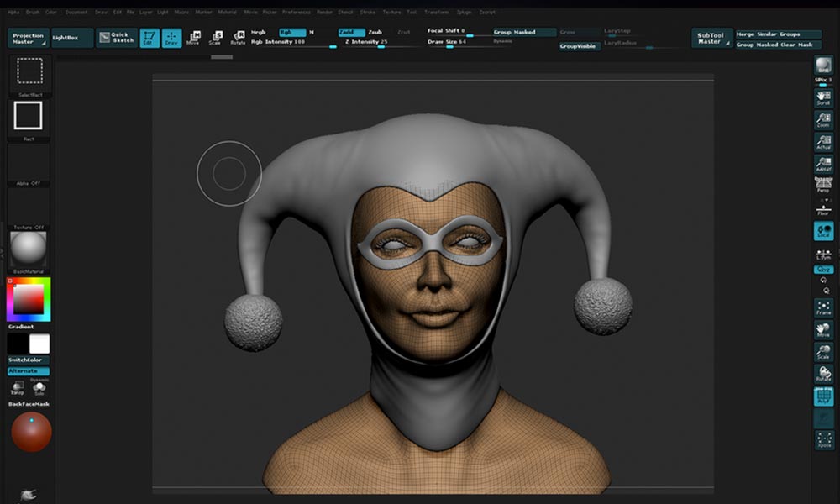Screen dimensions: 840x504
Task: Toggle Perspective (Persp) view
Action: tap(823, 186)
